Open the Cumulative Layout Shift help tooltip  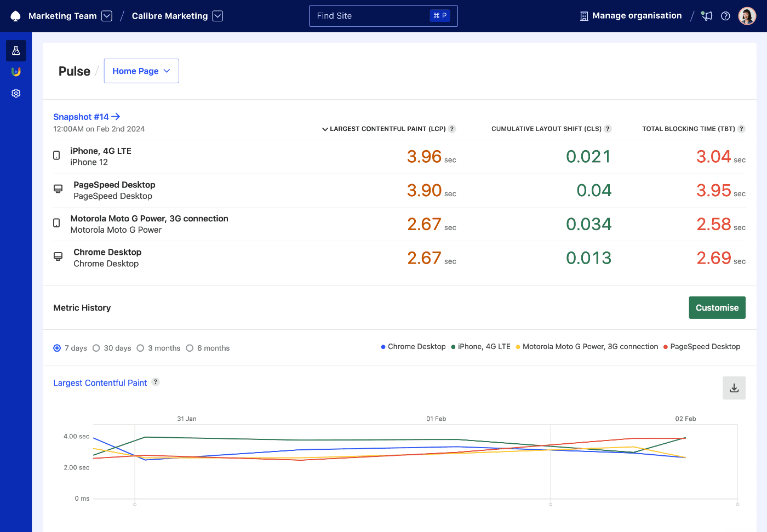[608, 129]
